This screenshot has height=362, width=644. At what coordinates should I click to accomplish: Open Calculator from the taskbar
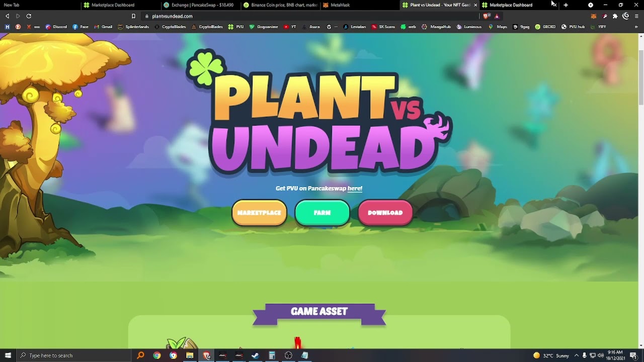tap(272, 355)
